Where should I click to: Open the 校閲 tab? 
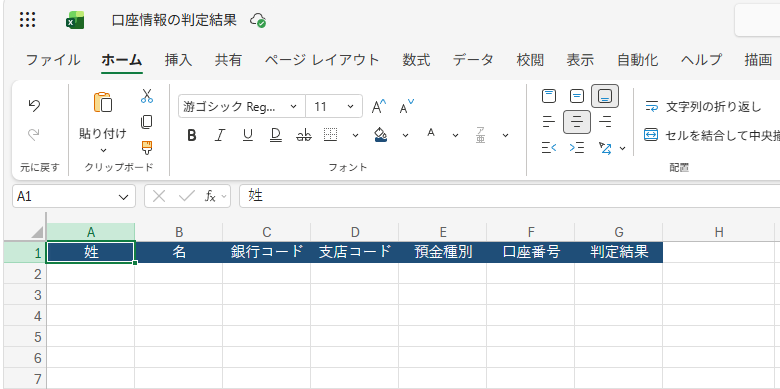(x=530, y=60)
